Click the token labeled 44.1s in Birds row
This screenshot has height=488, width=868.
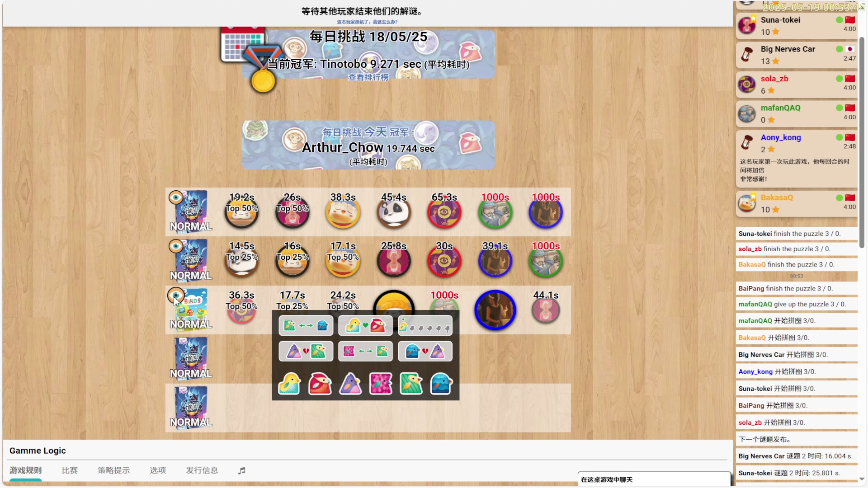(x=546, y=310)
